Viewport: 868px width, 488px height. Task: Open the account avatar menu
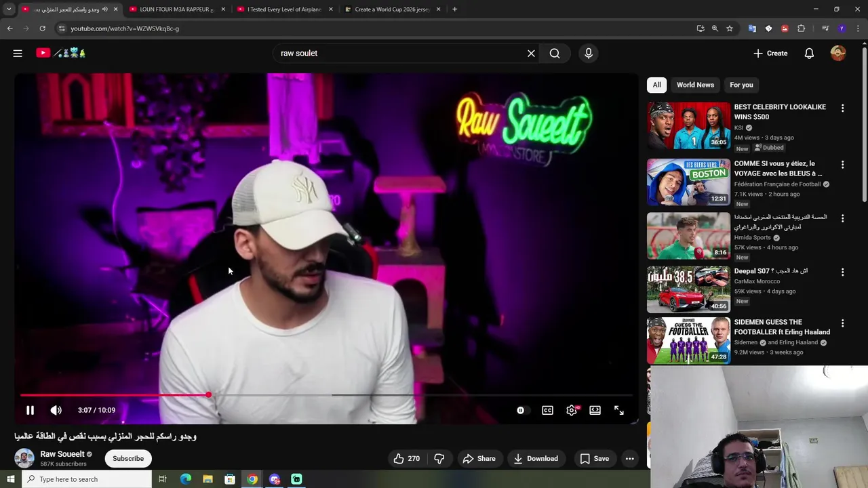click(x=838, y=53)
